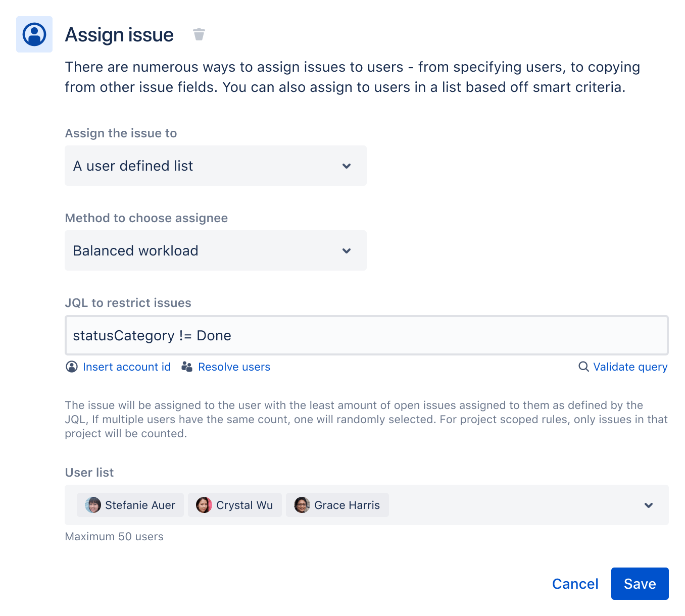
Task: Open the 'Assign the issue to' dropdown
Action: click(x=216, y=166)
